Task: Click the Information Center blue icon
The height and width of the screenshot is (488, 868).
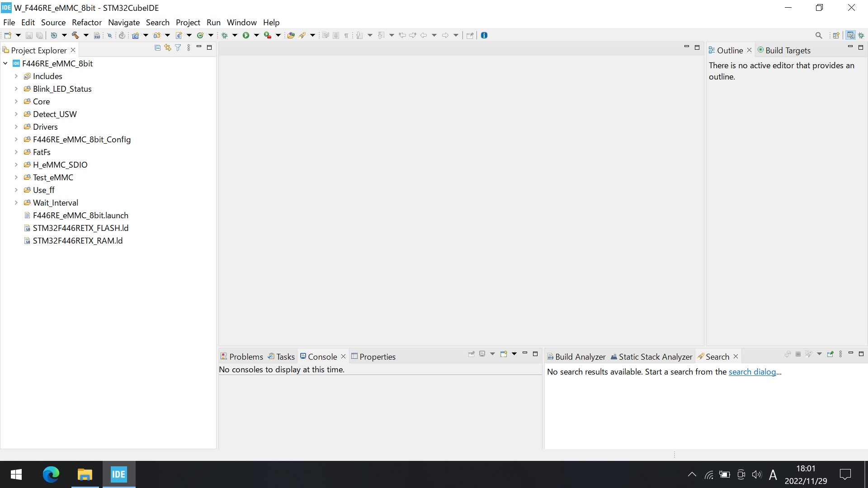Action: (484, 35)
